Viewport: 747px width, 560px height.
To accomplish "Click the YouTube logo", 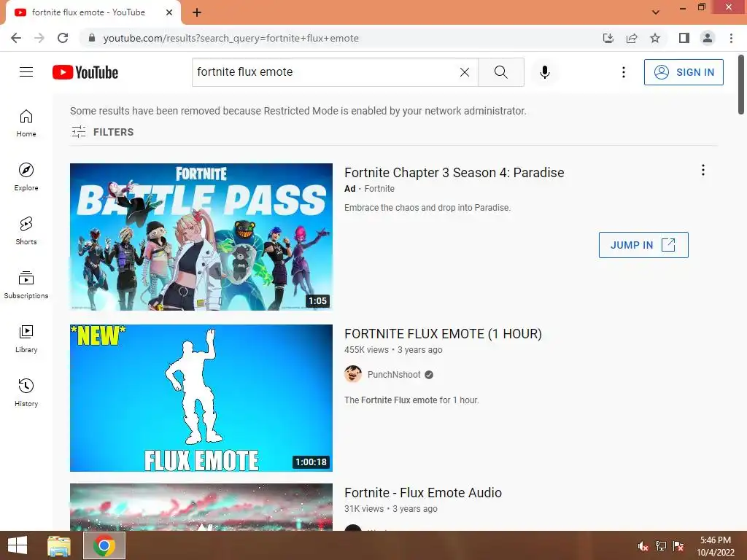I will tap(85, 72).
